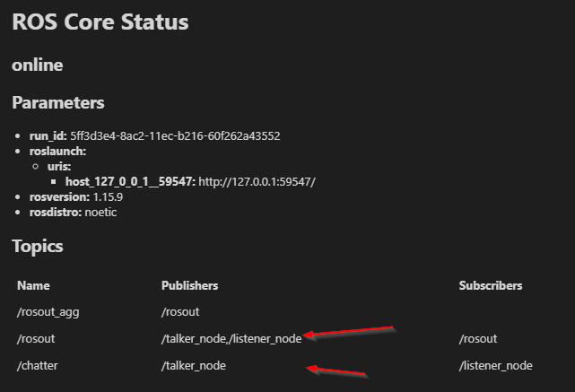Select the /rosout topic name cell
The image size is (575, 392).
(36, 339)
